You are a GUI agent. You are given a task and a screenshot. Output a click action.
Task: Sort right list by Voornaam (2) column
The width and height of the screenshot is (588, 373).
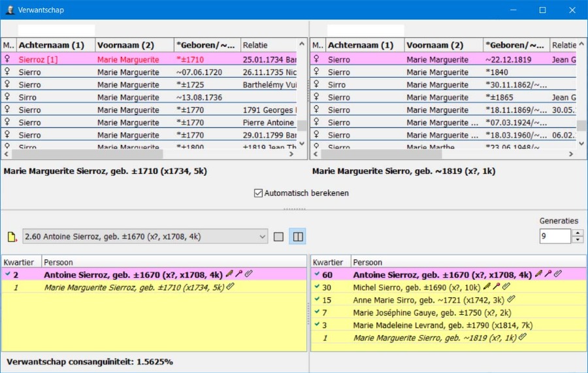(443, 45)
